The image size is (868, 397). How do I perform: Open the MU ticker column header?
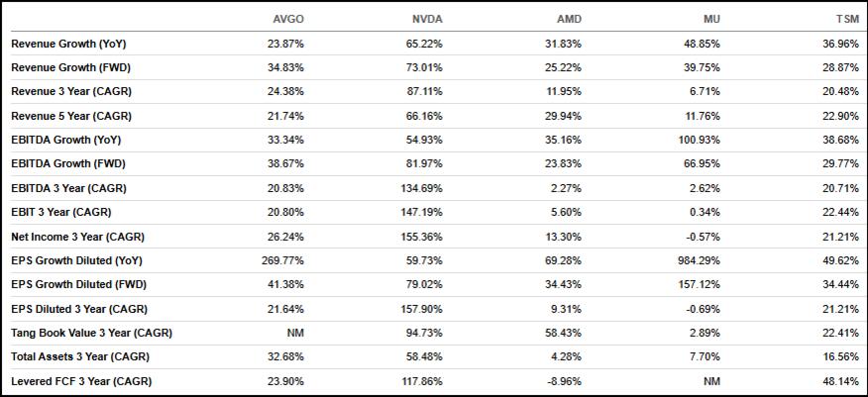click(x=711, y=20)
